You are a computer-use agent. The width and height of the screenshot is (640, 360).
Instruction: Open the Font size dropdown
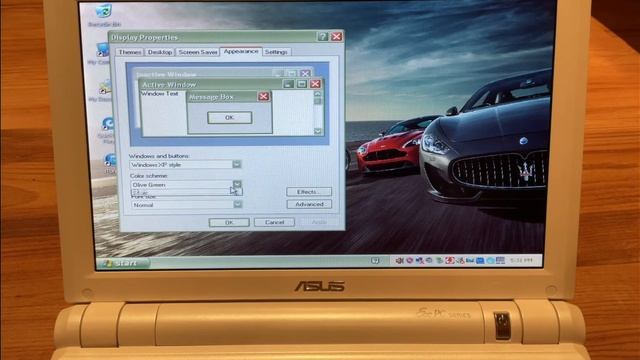187,204
